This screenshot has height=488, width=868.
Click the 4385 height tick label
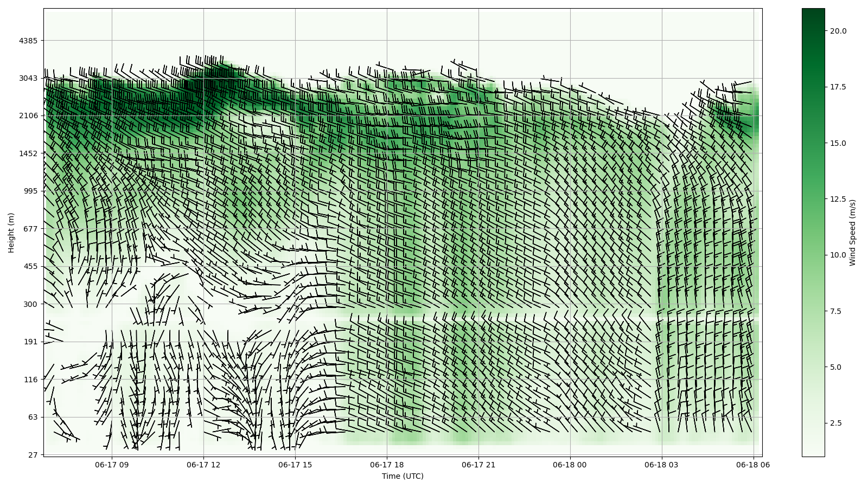[x=28, y=41]
